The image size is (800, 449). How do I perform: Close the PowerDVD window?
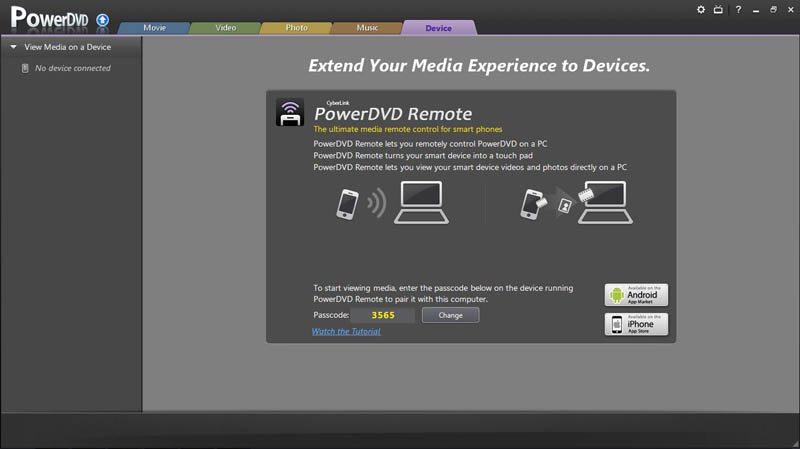(x=791, y=10)
